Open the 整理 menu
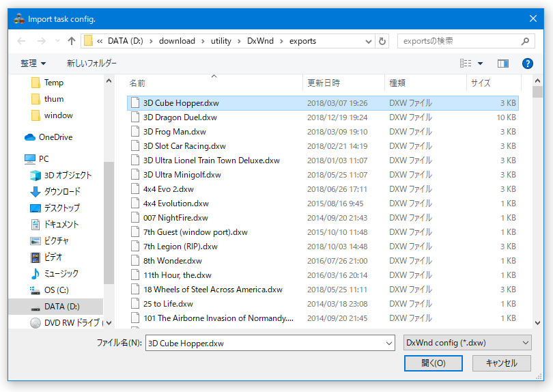553x392 pixels. (33, 64)
